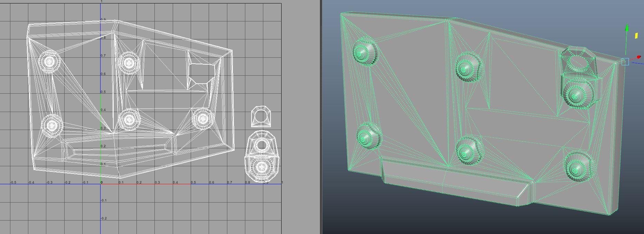This screenshot has height=234, width=644.
Task: Click the "-0.5" label on the horizontal U axis
Action: click(x=13, y=182)
